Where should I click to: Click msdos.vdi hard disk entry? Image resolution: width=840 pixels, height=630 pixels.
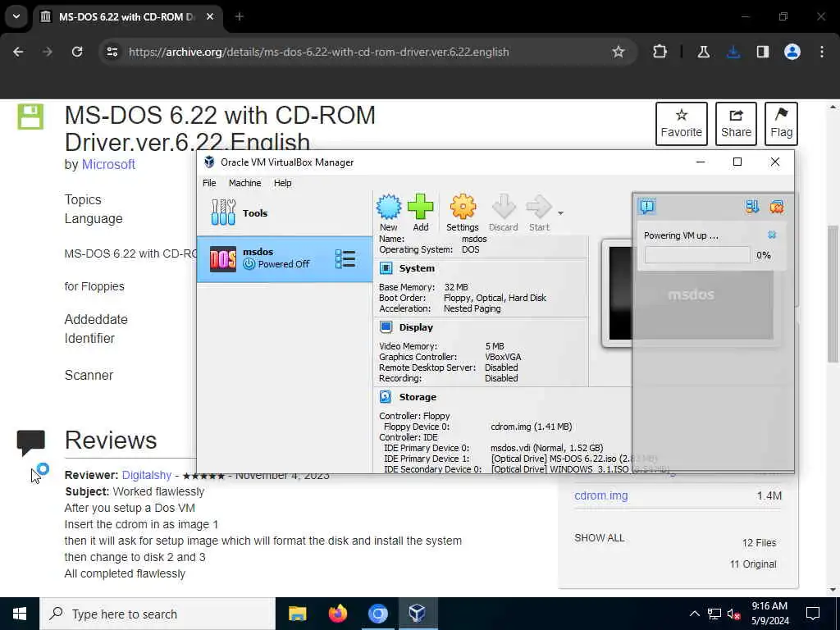(547, 448)
